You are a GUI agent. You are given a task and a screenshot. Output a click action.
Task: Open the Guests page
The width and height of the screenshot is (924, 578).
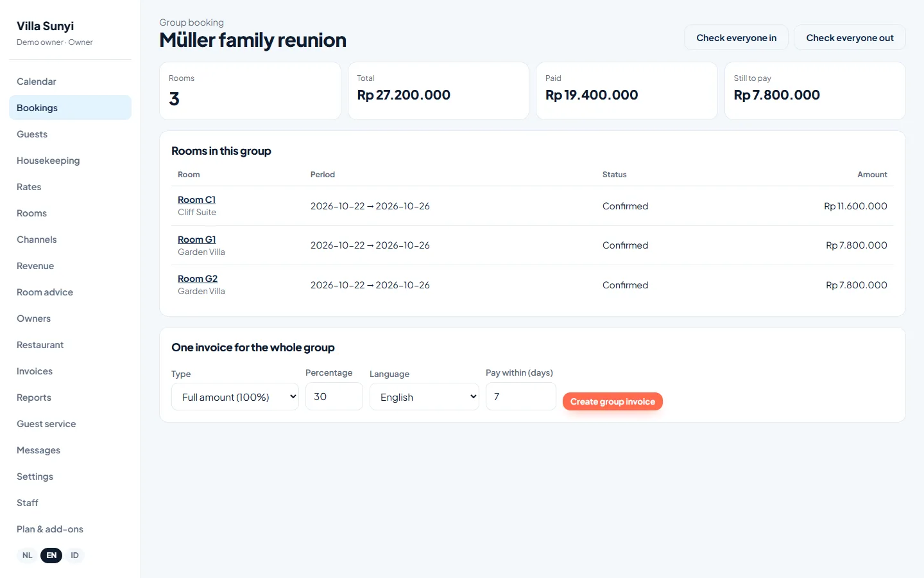(70, 134)
